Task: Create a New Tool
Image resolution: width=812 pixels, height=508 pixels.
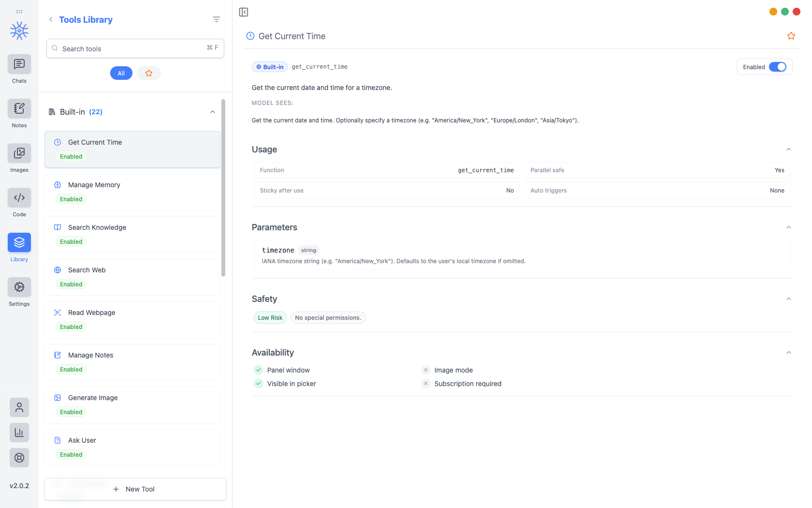Action: 135,489
